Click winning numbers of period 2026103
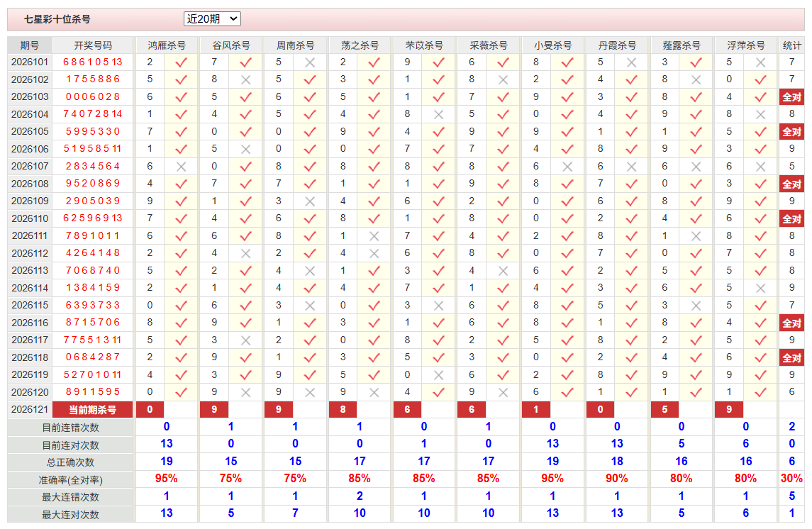The image size is (812, 529). [93, 96]
